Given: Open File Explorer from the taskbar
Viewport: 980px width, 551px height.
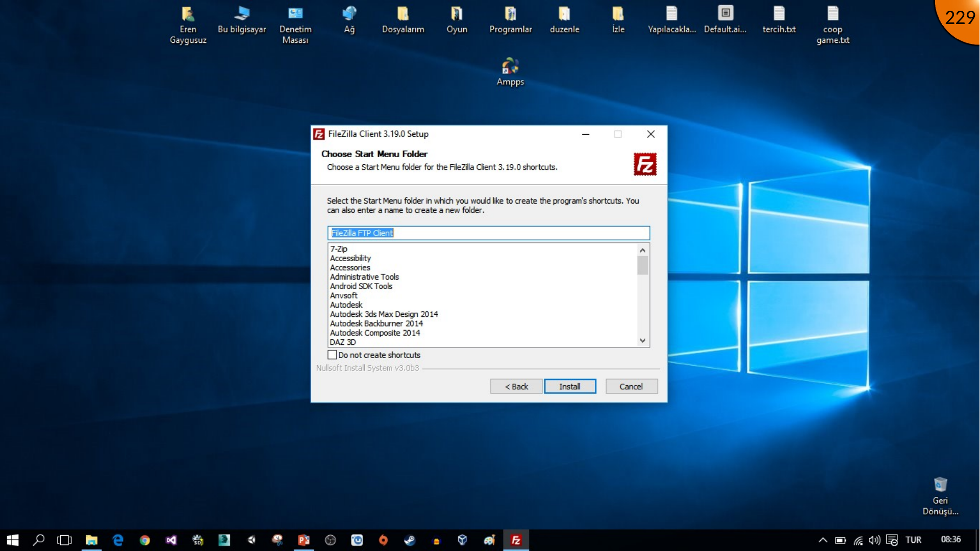Looking at the screenshot, I should [91, 540].
